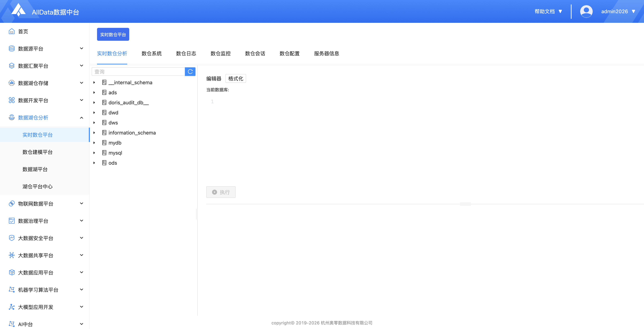Expand the AI中台 menu chevron

pyautogui.click(x=82, y=324)
